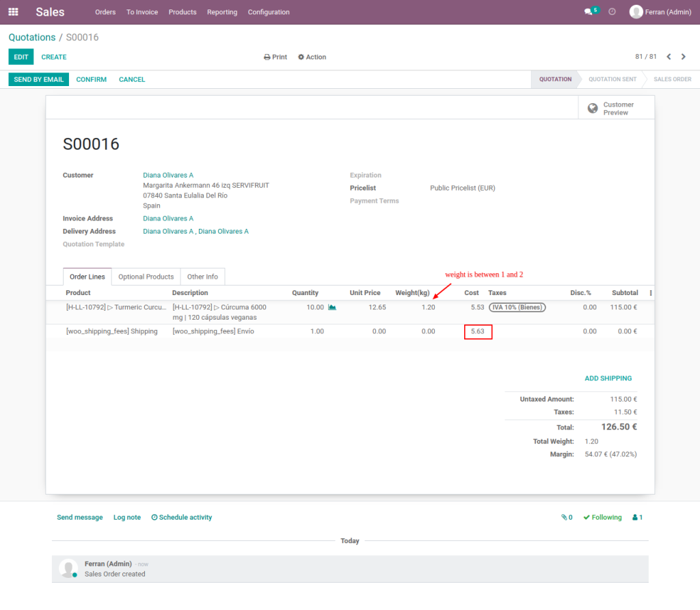Unfollow by clicking the Following toggle
This screenshot has width=700, height=610.
click(602, 517)
